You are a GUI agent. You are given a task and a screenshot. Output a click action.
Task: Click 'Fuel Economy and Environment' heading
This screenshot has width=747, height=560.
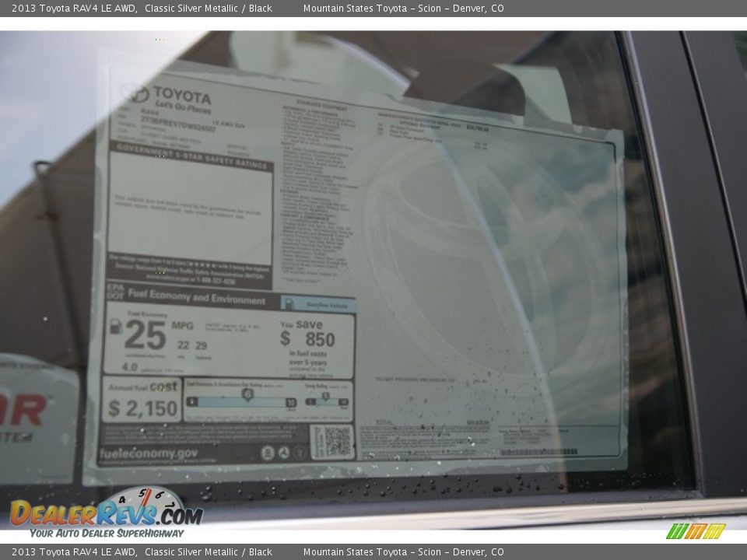197,297
